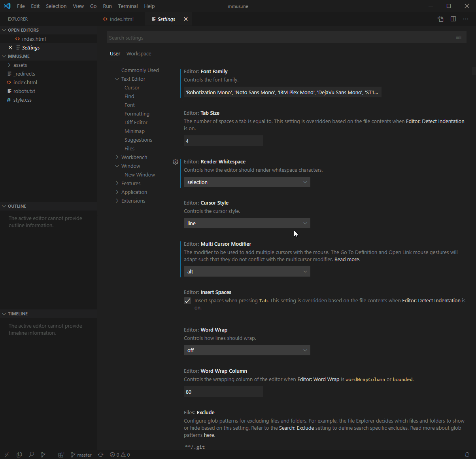Image resolution: width=476 pixels, height=459 pixels.
Task: Open Render Whitespace dropdown showing selection
Action: (247, 182)
